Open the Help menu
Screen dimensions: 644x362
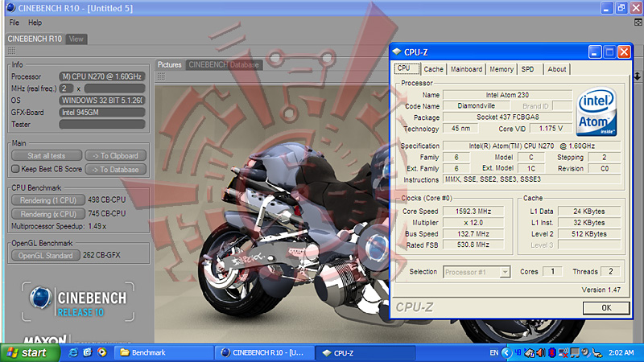(x=35, y=23)
